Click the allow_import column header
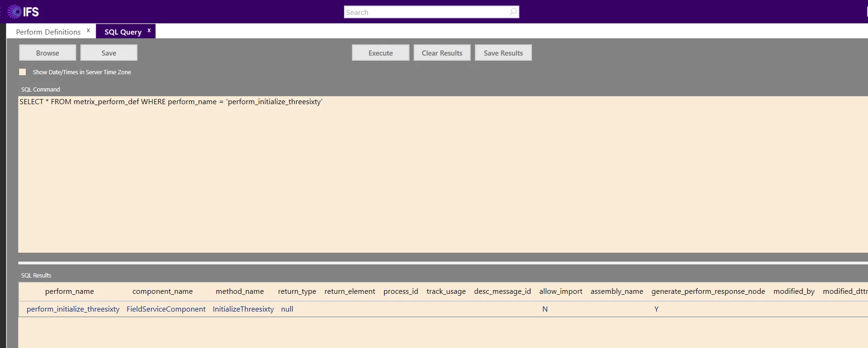Image resolution: width=868 pixels, height=348 pixels. coord(561,291)
